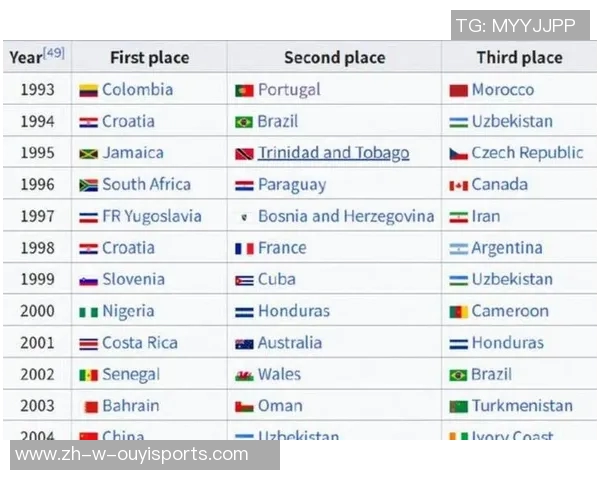Screen dimensions: 600x480
Task: Open the Trinidad and Tobago link
Action: pos(333,153)
